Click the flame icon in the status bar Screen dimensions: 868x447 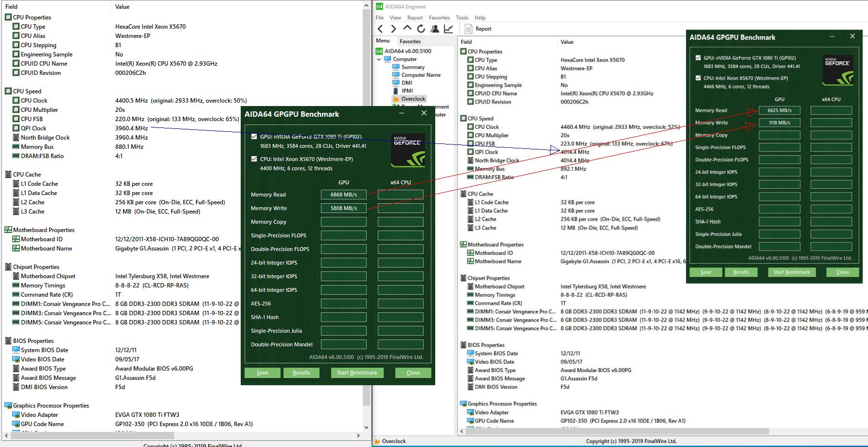pyautogui.click(x=376, y=442)
